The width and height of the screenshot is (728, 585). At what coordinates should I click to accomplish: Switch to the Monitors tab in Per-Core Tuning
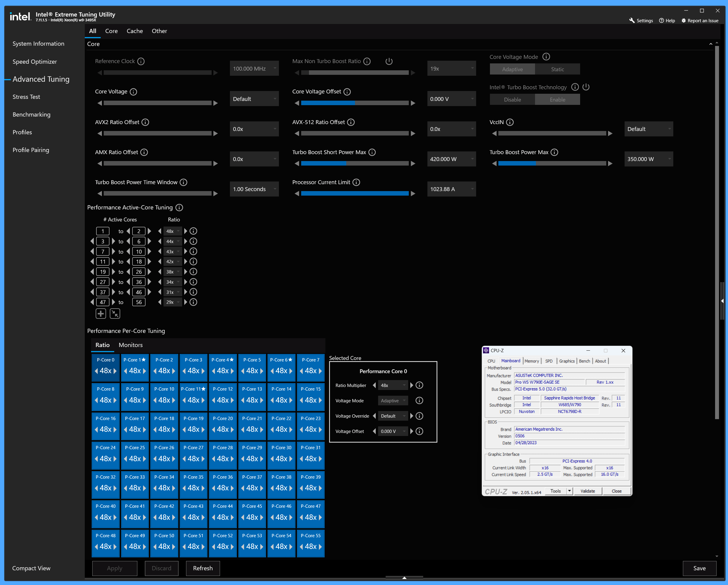point(131,345)
